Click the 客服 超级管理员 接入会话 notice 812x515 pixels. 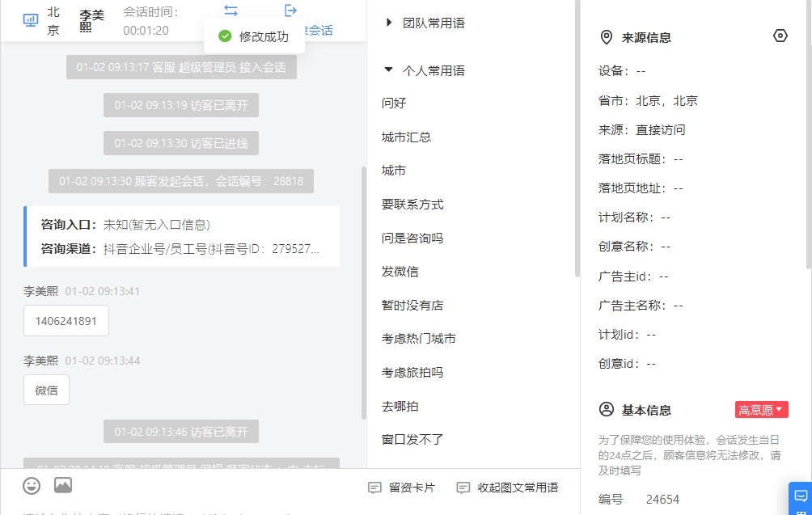tap(181, 67)
